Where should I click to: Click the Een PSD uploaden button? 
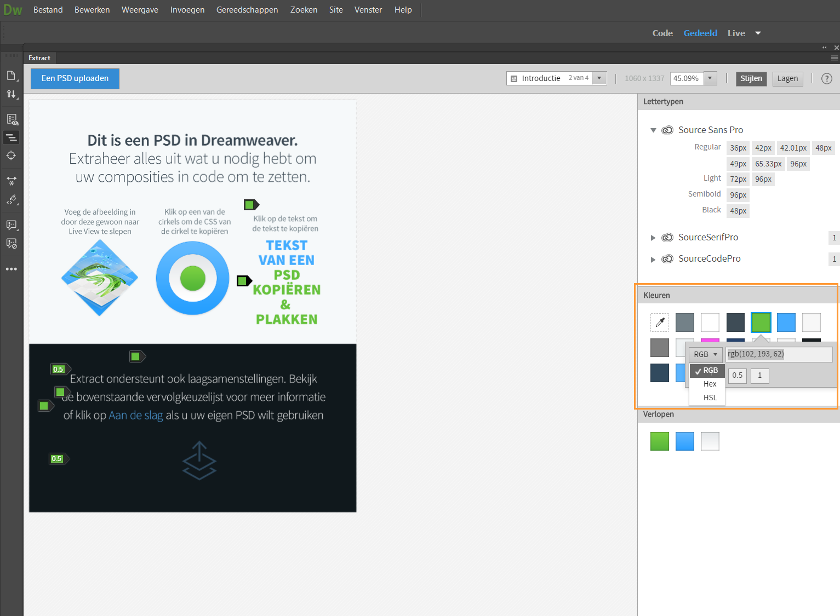(75, 78)
